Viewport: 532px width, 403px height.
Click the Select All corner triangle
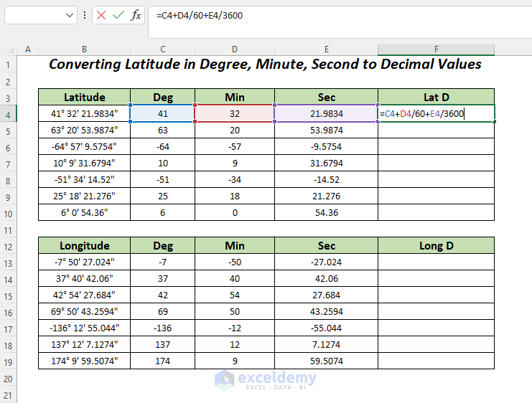pyautogui.click(x=10, y=49)
